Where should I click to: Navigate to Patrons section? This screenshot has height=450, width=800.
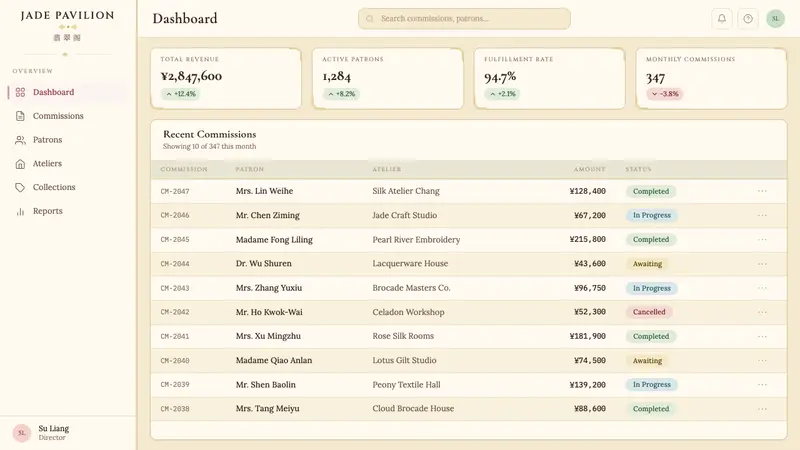click(67, 140)
